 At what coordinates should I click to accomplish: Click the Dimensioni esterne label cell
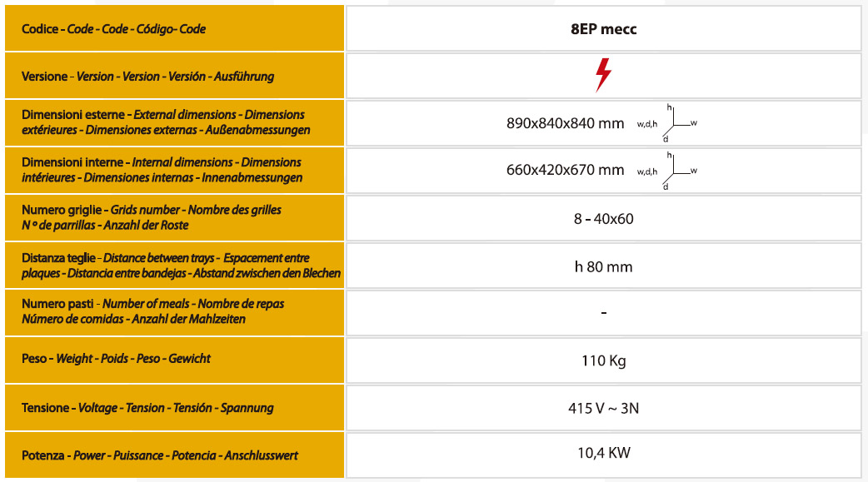click(x=172, y=122)
